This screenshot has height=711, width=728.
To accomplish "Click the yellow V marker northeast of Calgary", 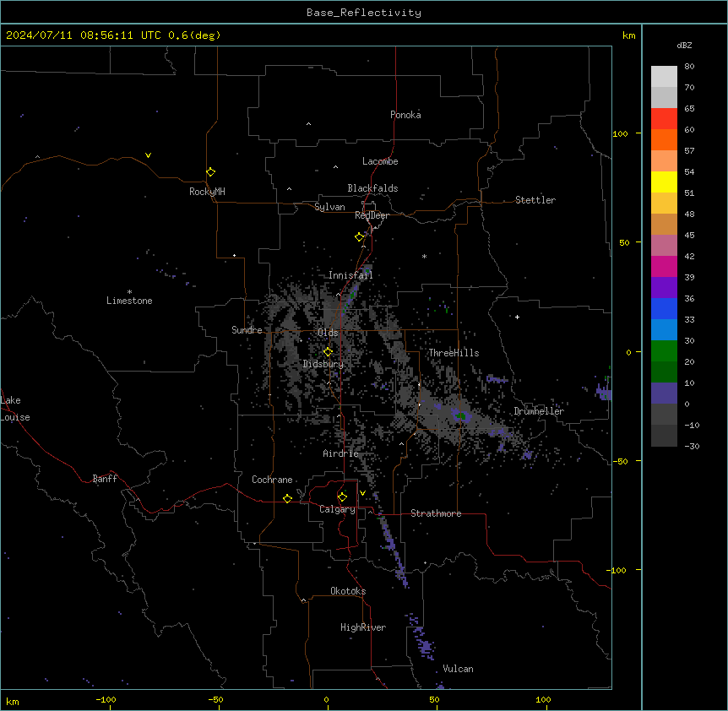I will [x=362, y=493].
